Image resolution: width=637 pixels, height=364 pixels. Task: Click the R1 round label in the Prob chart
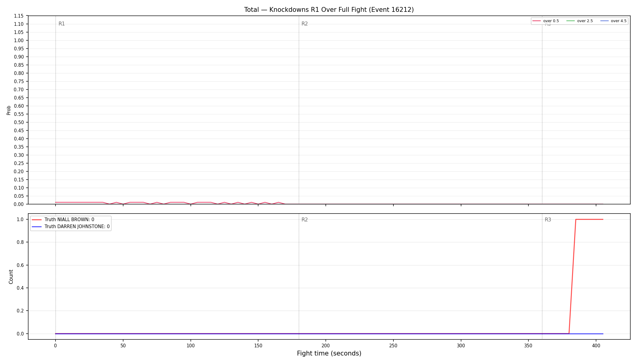(62, 24)
